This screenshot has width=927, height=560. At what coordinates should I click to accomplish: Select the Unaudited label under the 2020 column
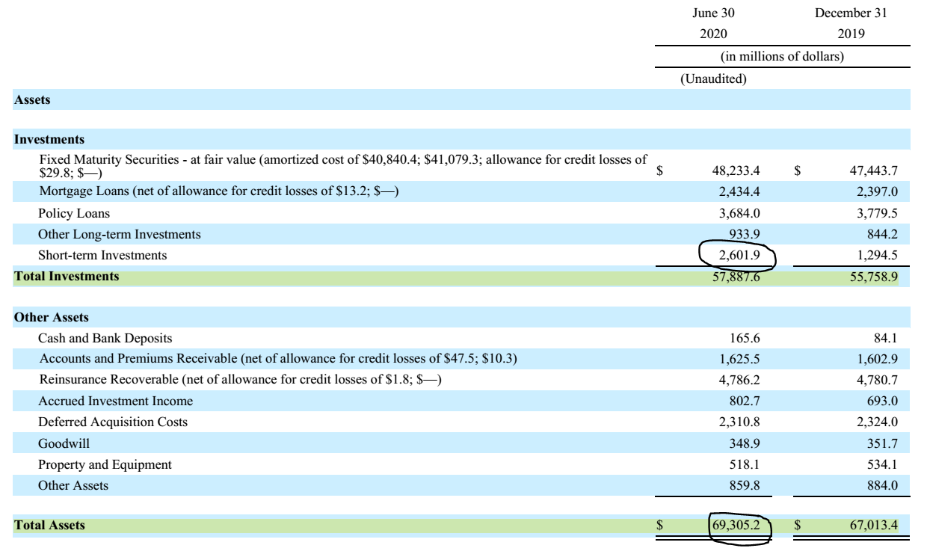[713, 79]
